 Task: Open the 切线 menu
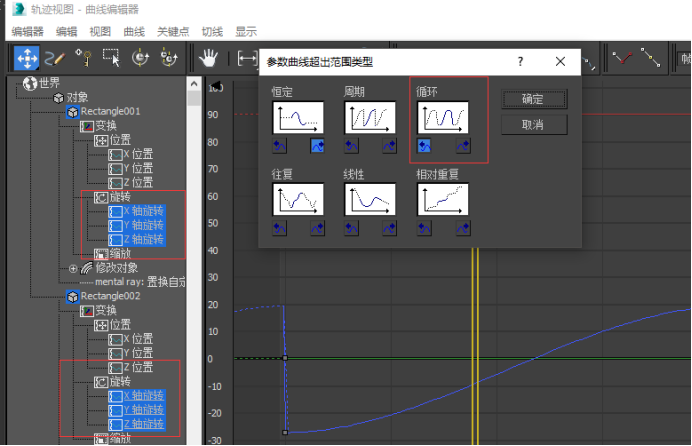[212, 32]
